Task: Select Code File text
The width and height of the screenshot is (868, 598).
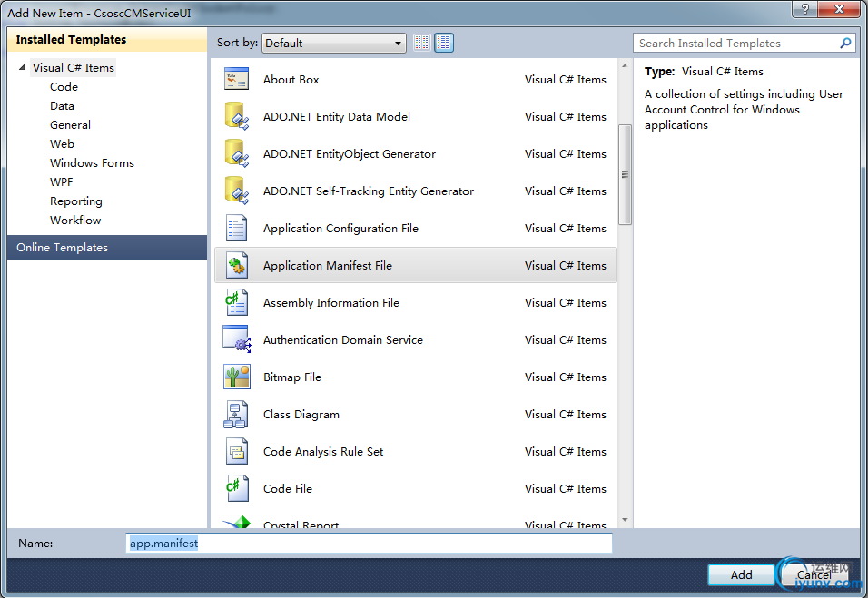Action: (x=288, y=488)
